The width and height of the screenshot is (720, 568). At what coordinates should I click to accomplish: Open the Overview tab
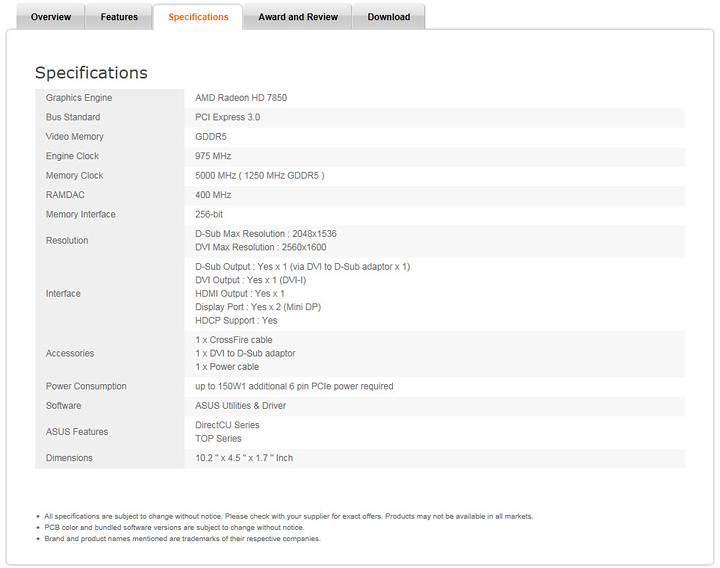coord(51,17)
